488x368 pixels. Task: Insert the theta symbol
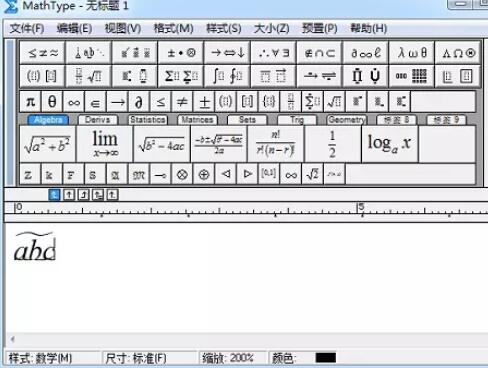pos(52,102)
